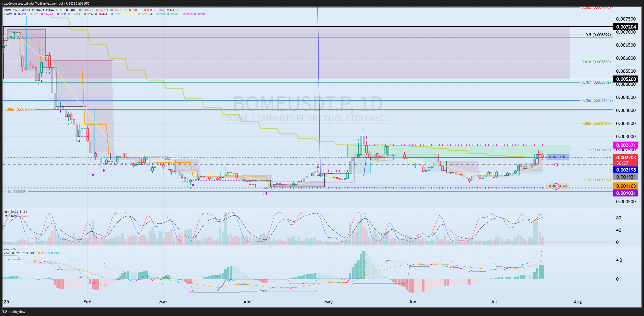Click the black 0.007204 price-axis tag
The image size is (644, 316).
[626, 27]
